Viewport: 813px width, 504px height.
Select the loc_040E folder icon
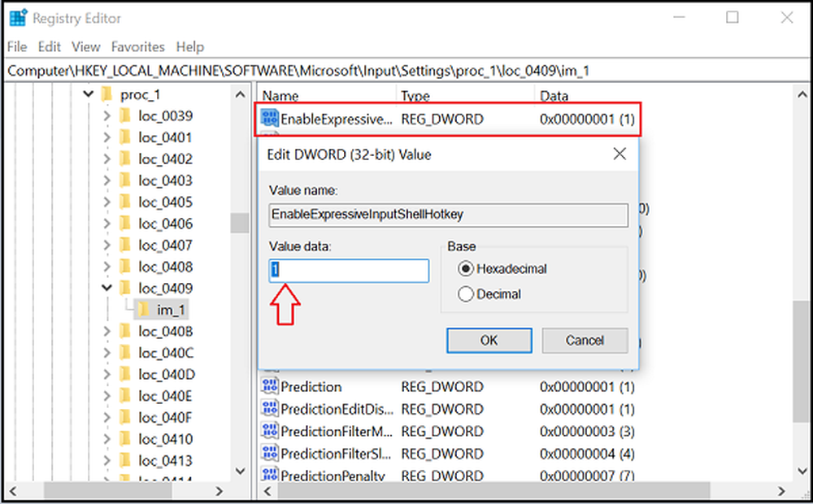(125, 396)
